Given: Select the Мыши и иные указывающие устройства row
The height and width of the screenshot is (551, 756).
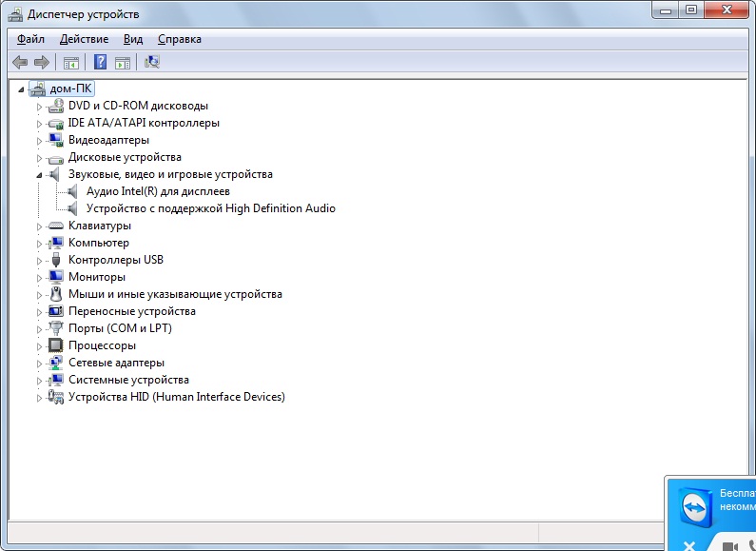Looking at the screenshot, I should coord(175,294).
